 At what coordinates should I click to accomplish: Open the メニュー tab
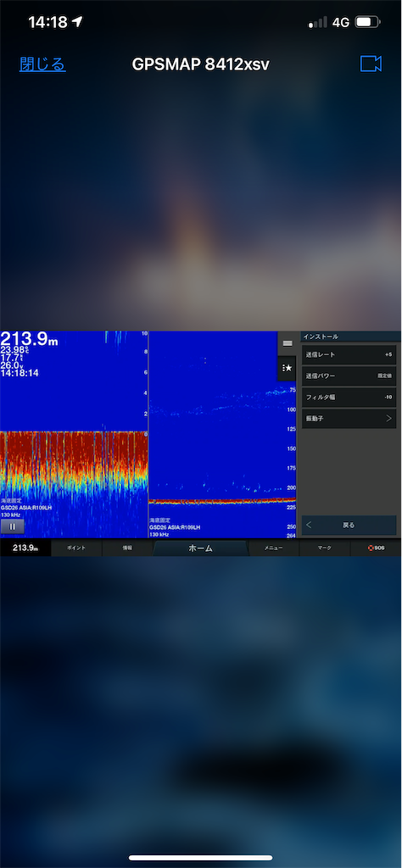pyautogui.click(x=274, y=548)
